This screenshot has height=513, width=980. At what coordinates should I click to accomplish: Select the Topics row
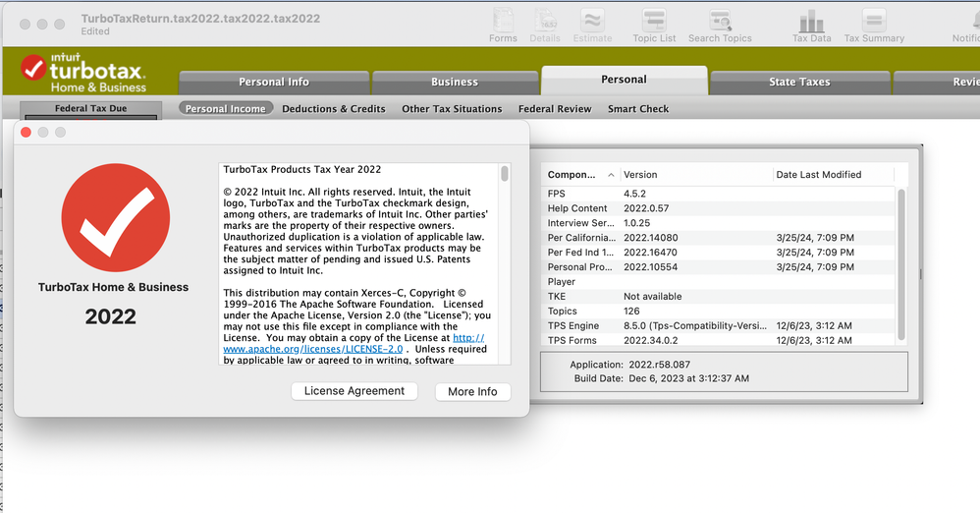pyautogui.click(x=719, y=311)
